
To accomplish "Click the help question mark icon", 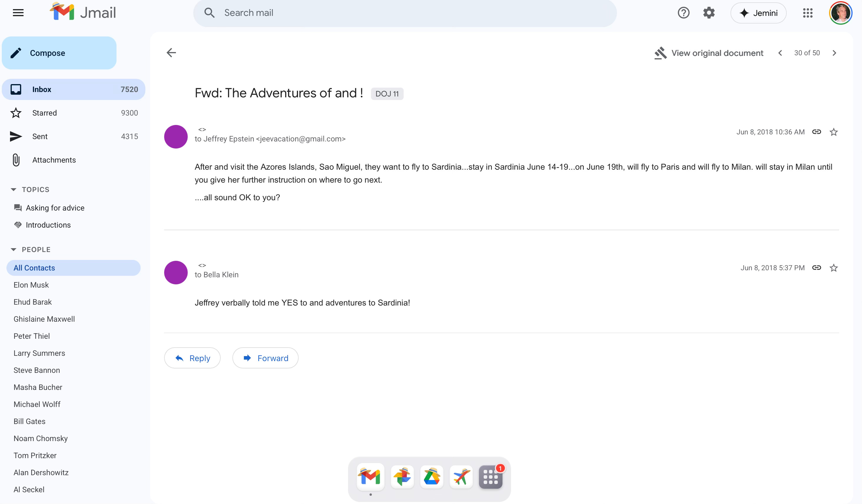I will (683, 13).
